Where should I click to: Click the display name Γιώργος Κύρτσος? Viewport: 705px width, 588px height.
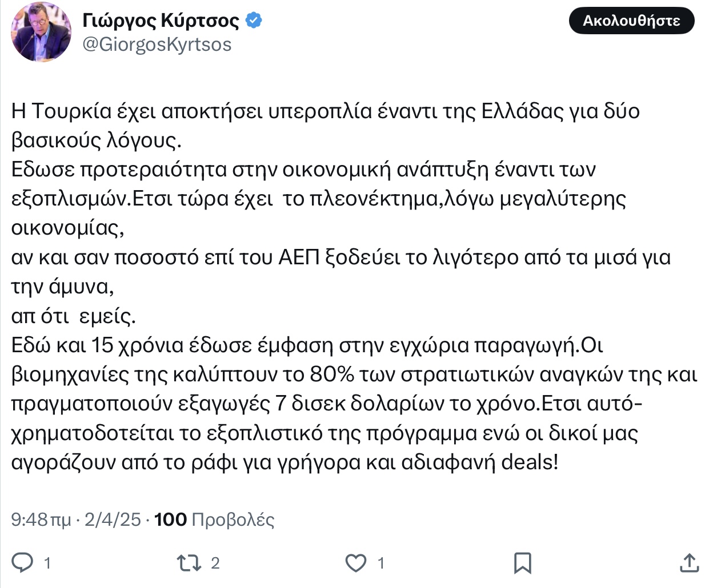pyautogui.click(x=161, y=21)
